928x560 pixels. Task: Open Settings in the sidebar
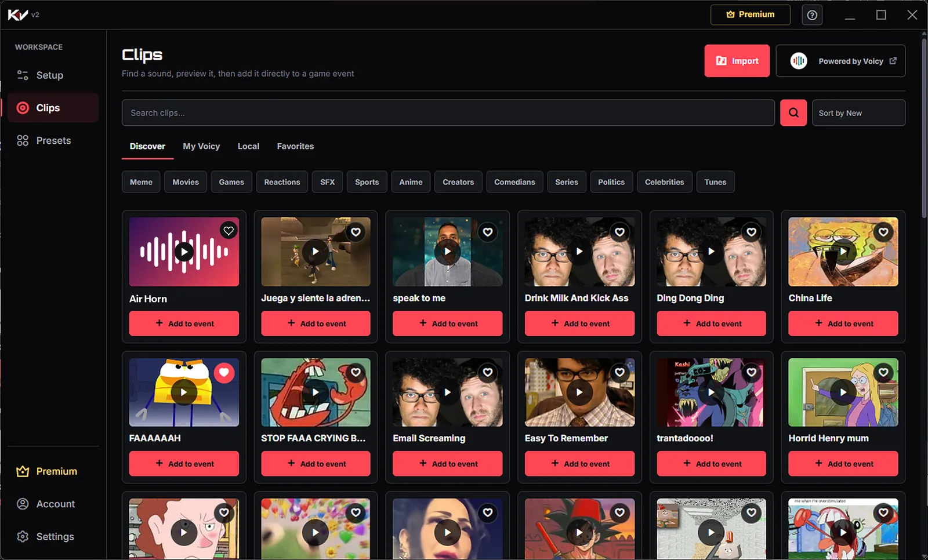53,537
